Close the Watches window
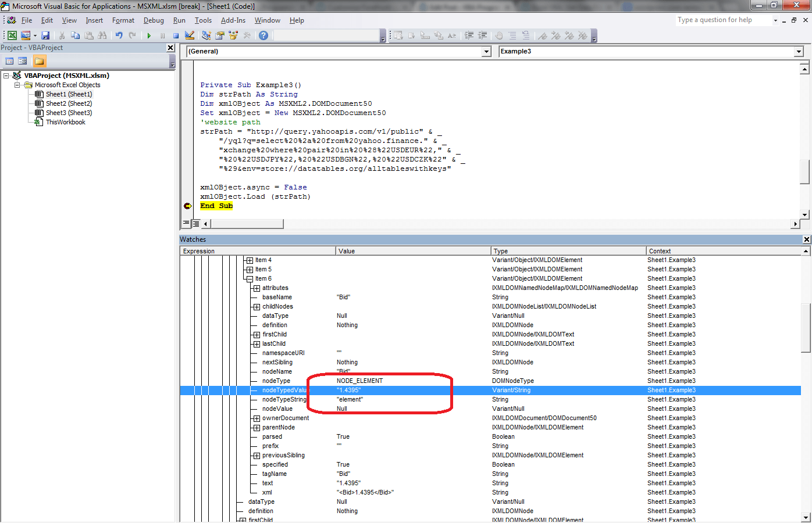 point(807,239)
